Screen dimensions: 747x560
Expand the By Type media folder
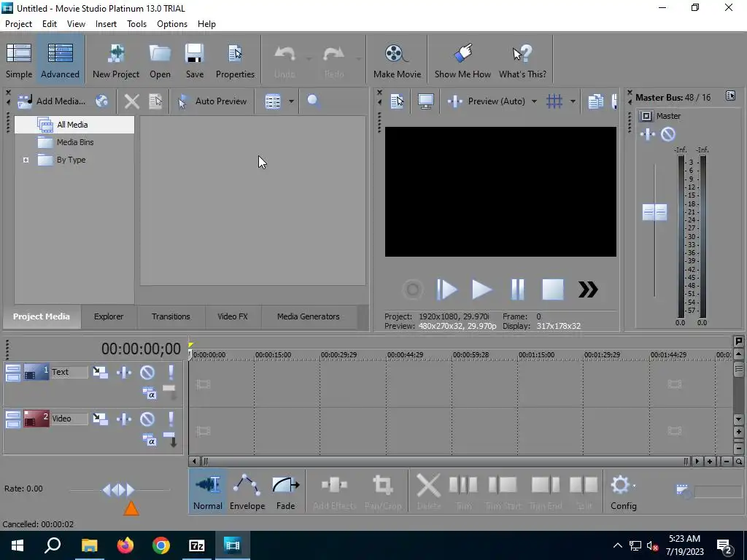(x=26, y=160)
